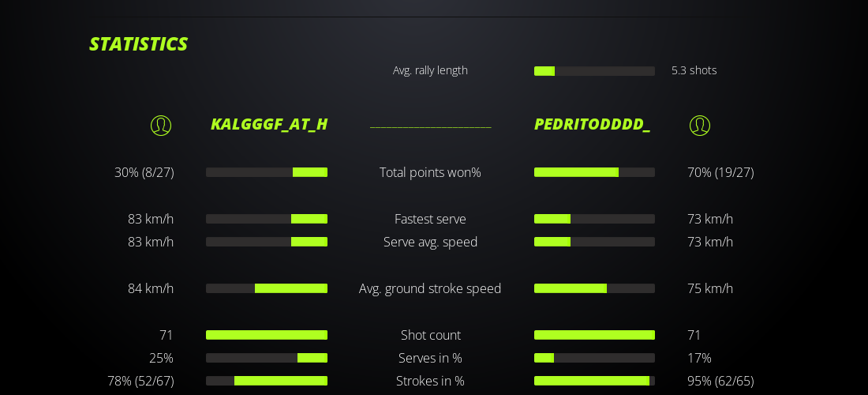Click the 95% (62/65) strokes value
Screen dimensions: 868x395
pyautogui.click(x=720, y=381)
